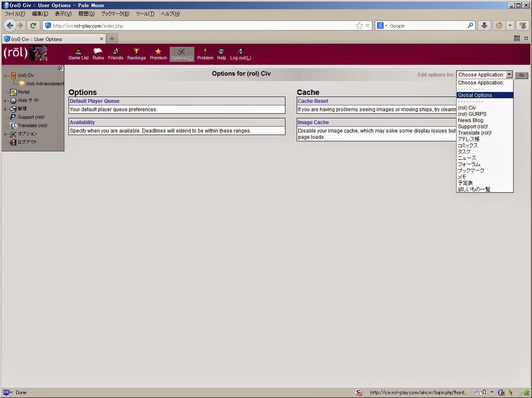Select フォーラム from the dropdown list
Screen dimensions: 532x398
click(485, 164)
